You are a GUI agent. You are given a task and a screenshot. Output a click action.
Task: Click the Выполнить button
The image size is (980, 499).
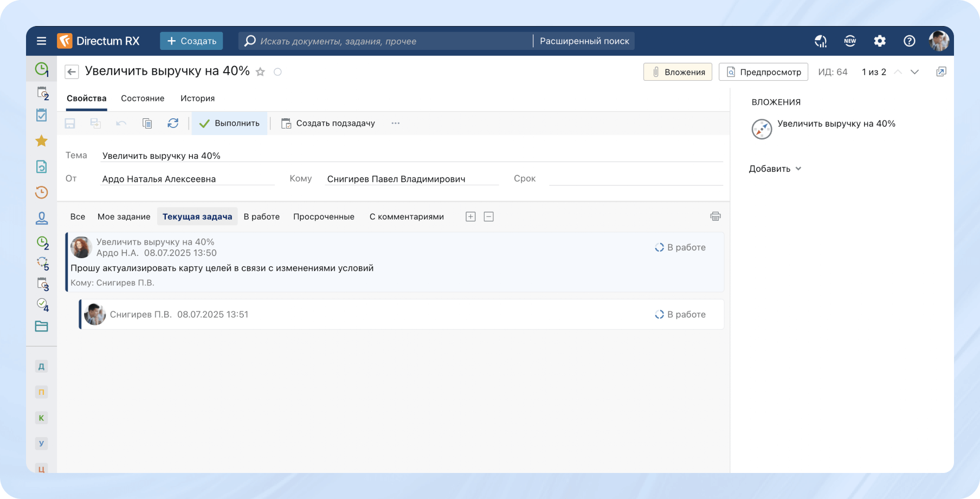(229, 123)
